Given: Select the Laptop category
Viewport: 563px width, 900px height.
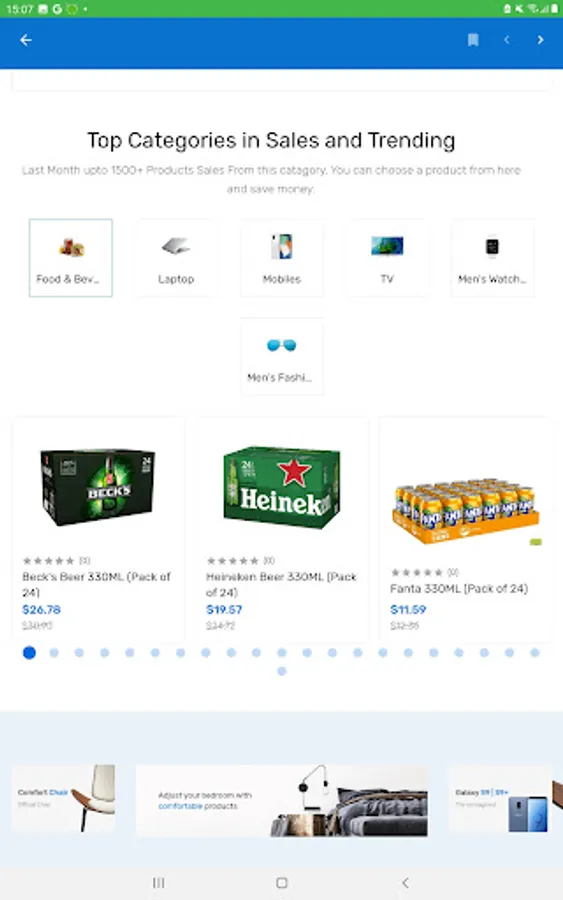Looking at the screenshot, I should [176, 258].
